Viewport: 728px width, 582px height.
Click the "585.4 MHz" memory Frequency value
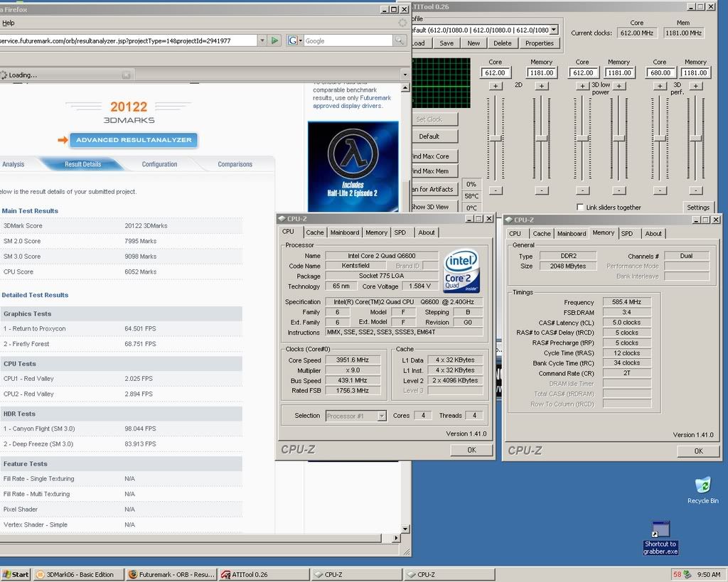[626, 302]
